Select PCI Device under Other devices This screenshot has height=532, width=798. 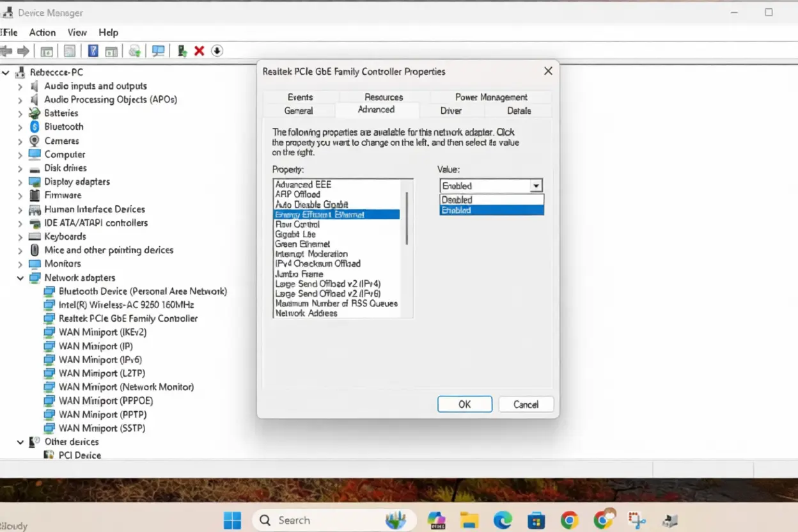(x=80, y=455)
